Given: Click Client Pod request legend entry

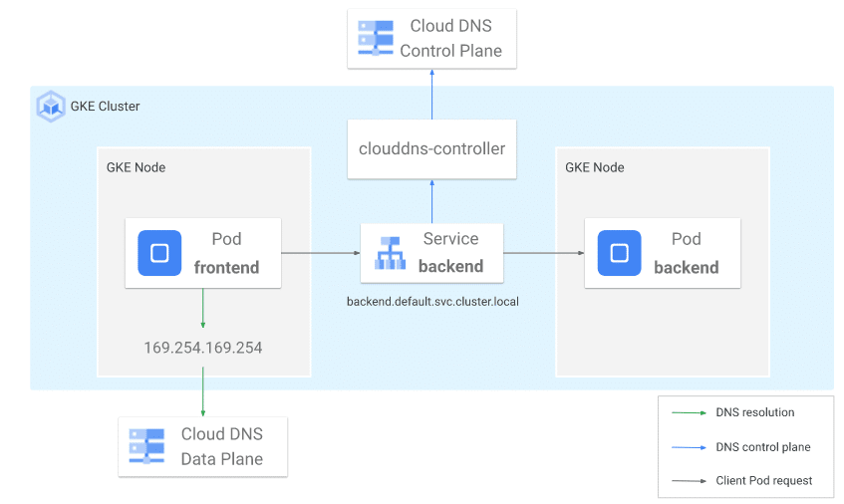Looking at the screenshot, I should 764,481.
